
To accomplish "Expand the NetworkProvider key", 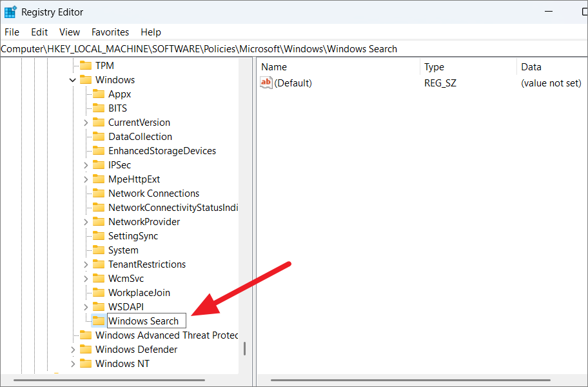I will point(86,222).
